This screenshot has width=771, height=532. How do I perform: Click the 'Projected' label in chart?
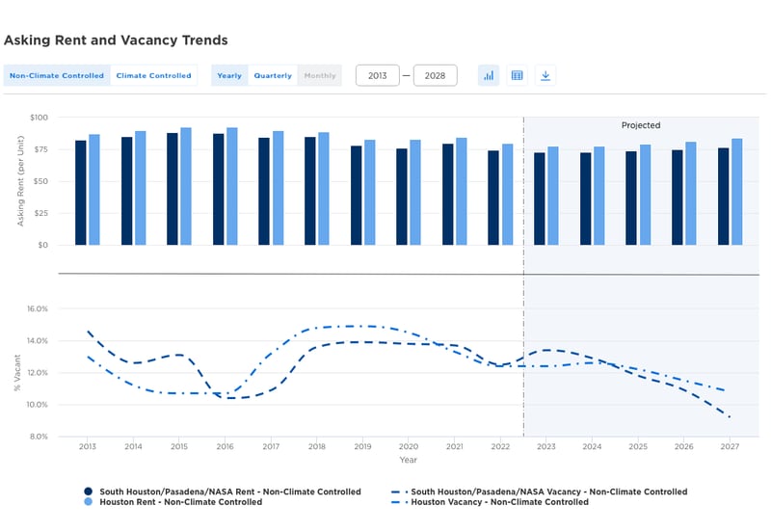pos(641,125)
